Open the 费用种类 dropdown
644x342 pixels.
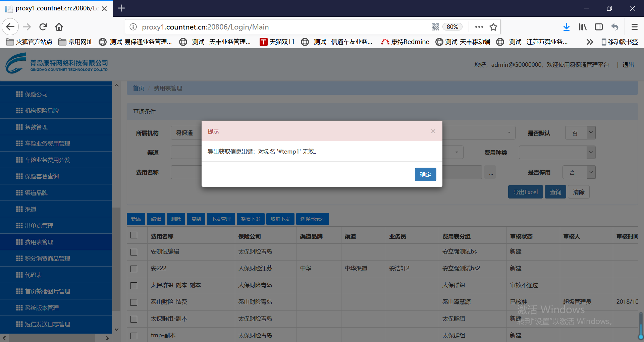pyautogui.click(x=591, y=153)
